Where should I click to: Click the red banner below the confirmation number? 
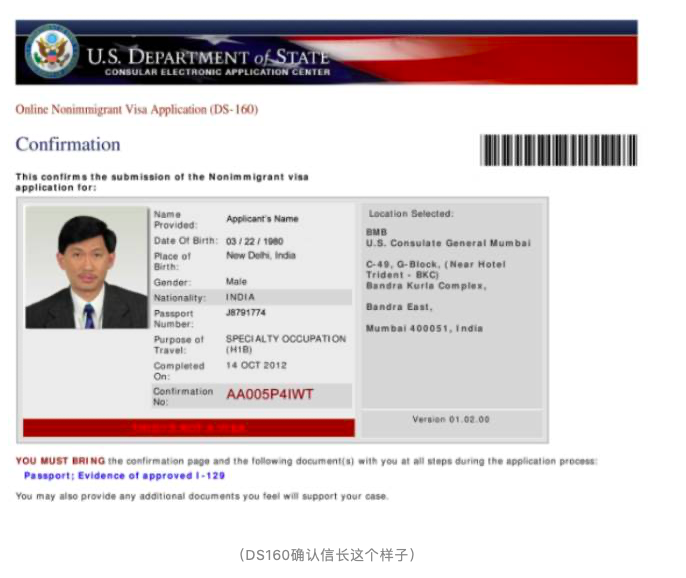(x=188, y=428)
